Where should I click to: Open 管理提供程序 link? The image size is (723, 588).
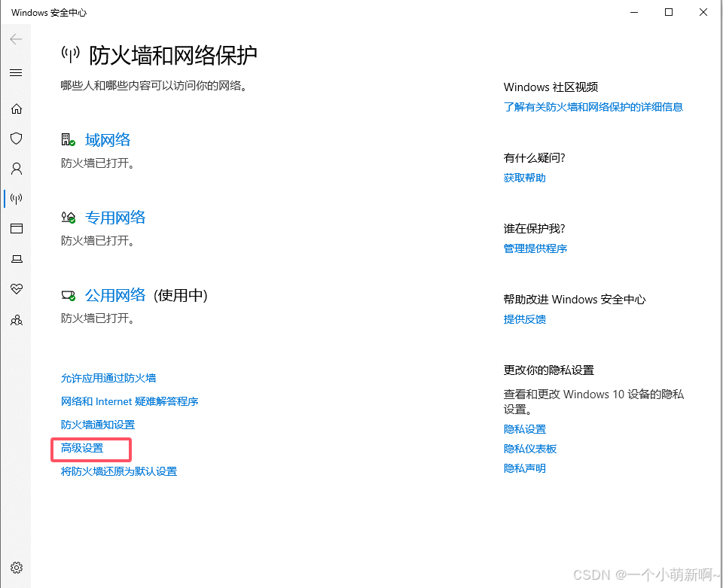535,248
